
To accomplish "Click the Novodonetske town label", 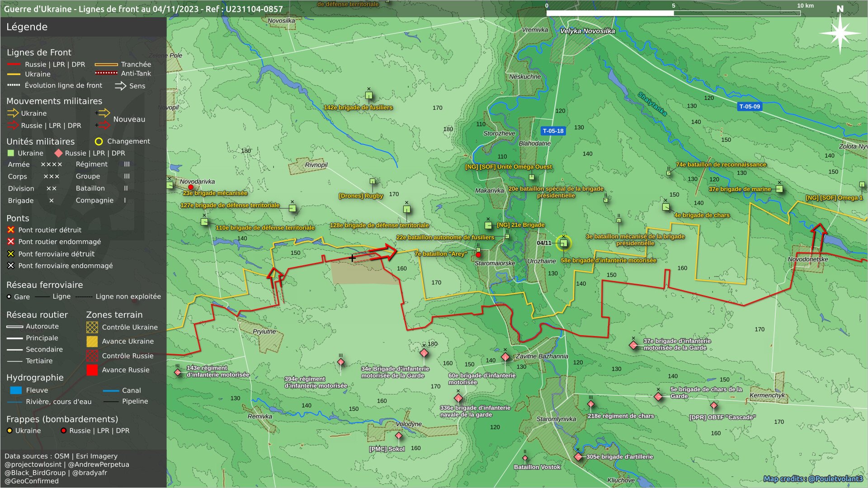I will click(x=808, y=259).
